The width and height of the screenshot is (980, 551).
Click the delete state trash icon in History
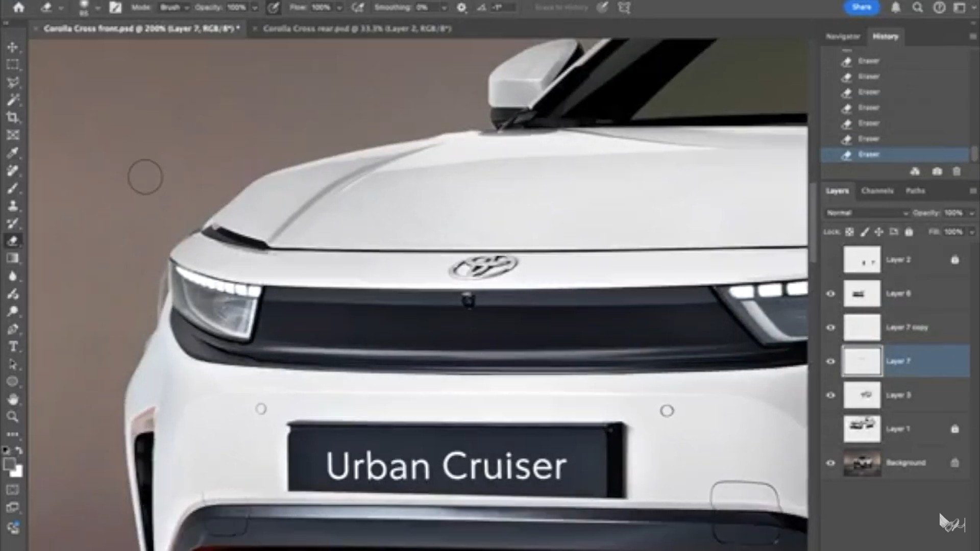(957, 172)
